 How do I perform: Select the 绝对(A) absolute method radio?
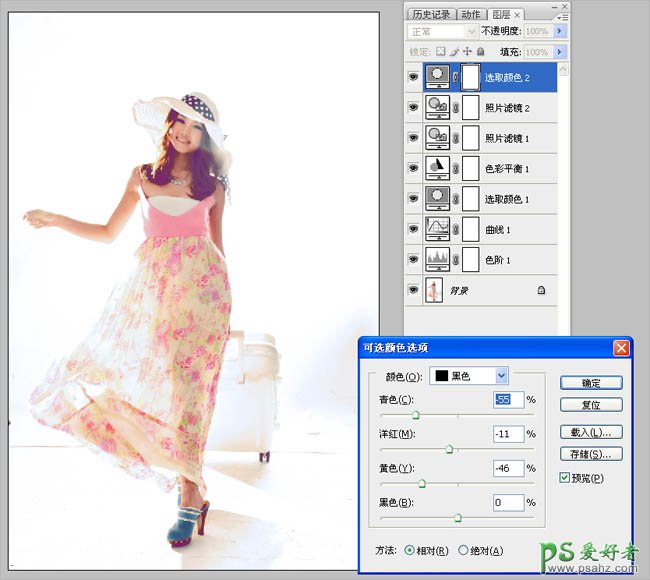click(463, 550)
